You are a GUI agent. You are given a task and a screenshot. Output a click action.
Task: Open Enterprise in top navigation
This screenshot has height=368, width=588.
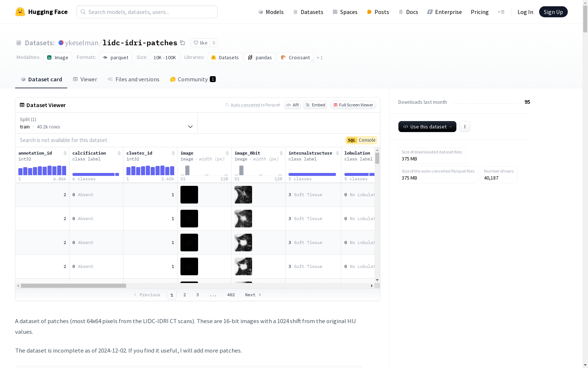click(445, 12)
